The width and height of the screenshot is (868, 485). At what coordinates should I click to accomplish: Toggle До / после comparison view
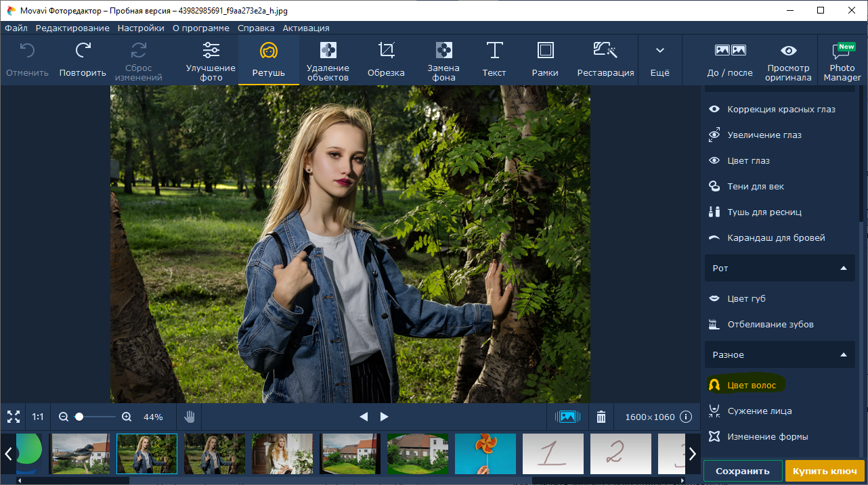[730, 60]
